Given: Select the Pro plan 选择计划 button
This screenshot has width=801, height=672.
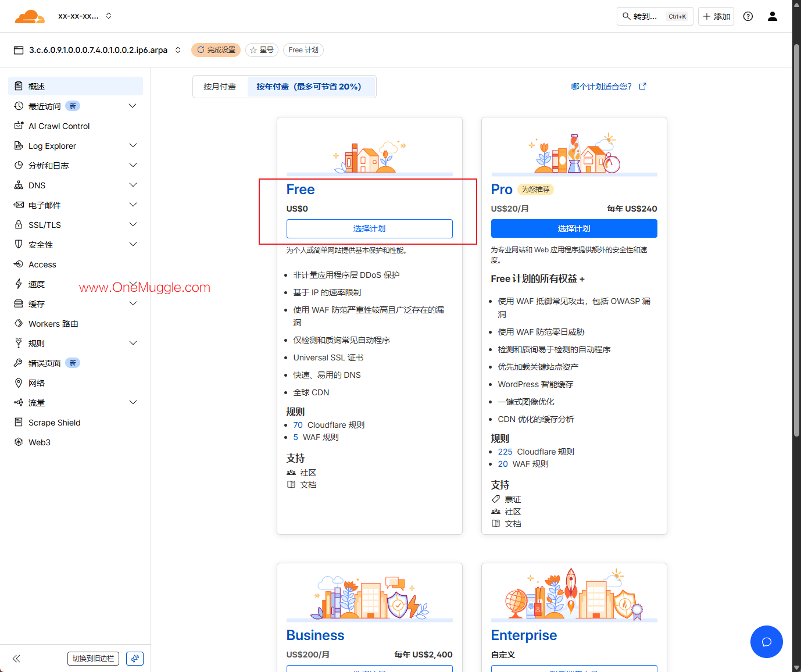Looking at the screenshot, I should coord(574,228).
